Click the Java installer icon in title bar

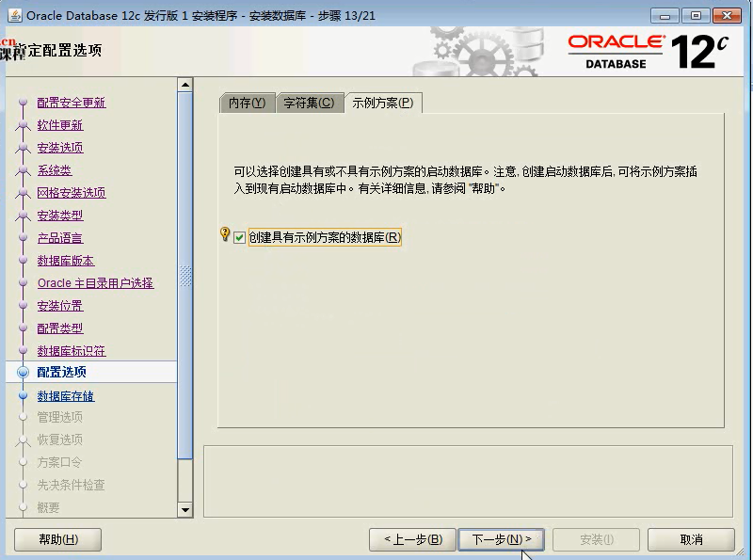click(x=15, y=15)
